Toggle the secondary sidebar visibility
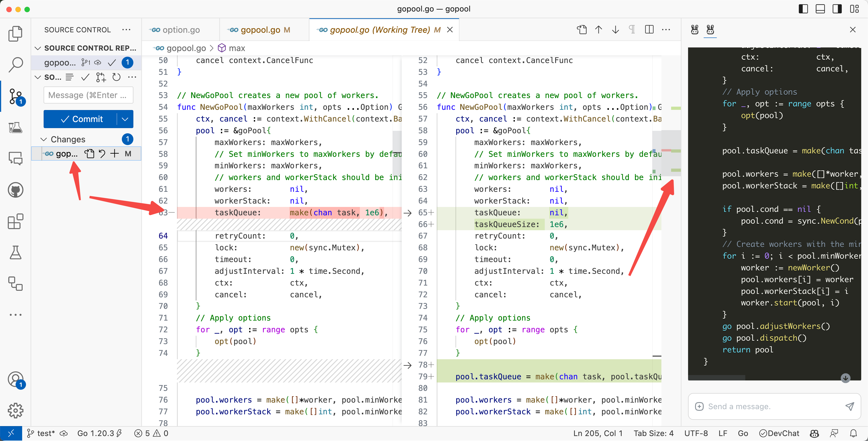The width and height of the screenshot is (868, 441). pyautogui.click(x=837, y=9)
